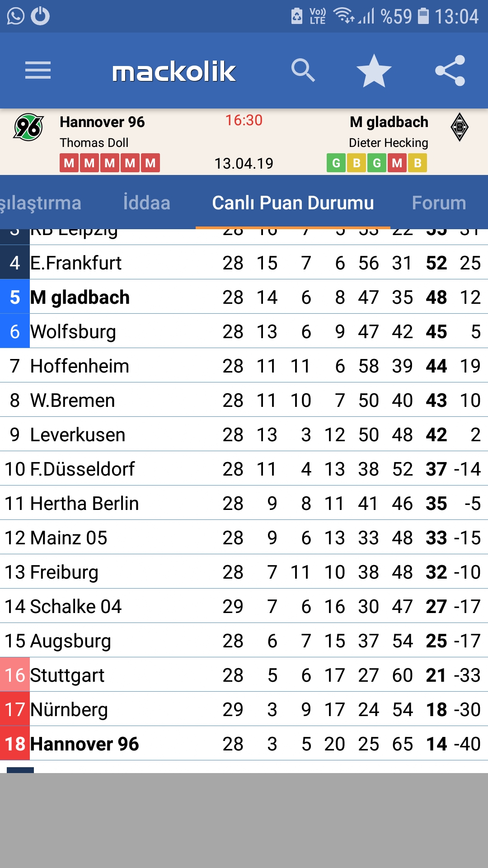Open the M gladbach club crest
The image size is (488, 868).
(460, 127)
